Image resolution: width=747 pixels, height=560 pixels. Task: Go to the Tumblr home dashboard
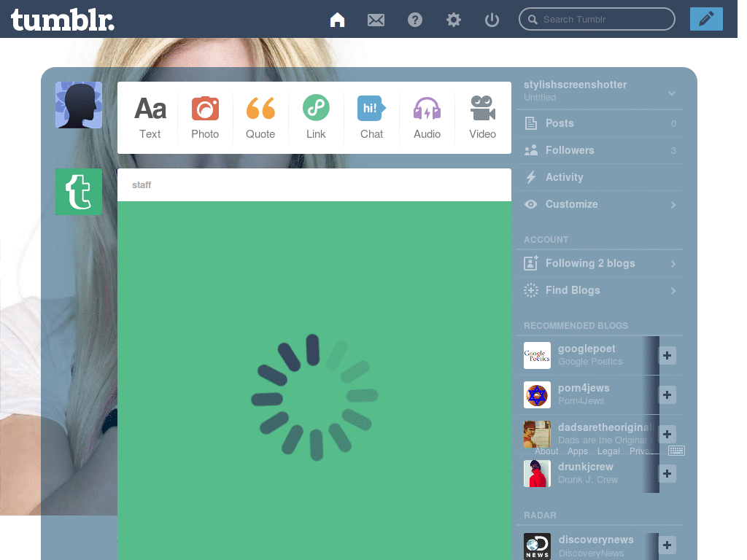[337, 20]
